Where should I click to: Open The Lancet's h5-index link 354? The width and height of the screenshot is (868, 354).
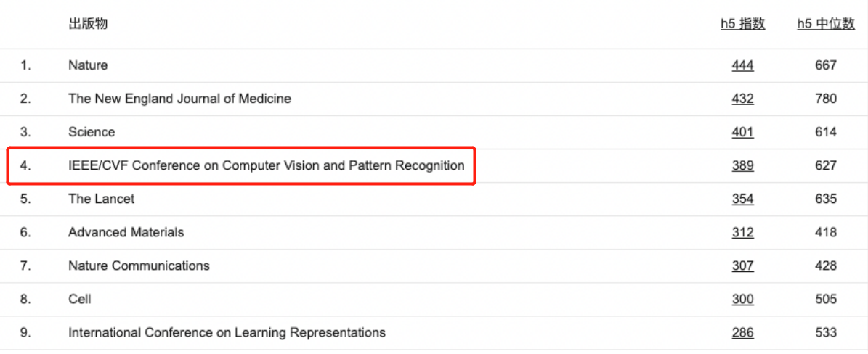(x=742, y=199)
